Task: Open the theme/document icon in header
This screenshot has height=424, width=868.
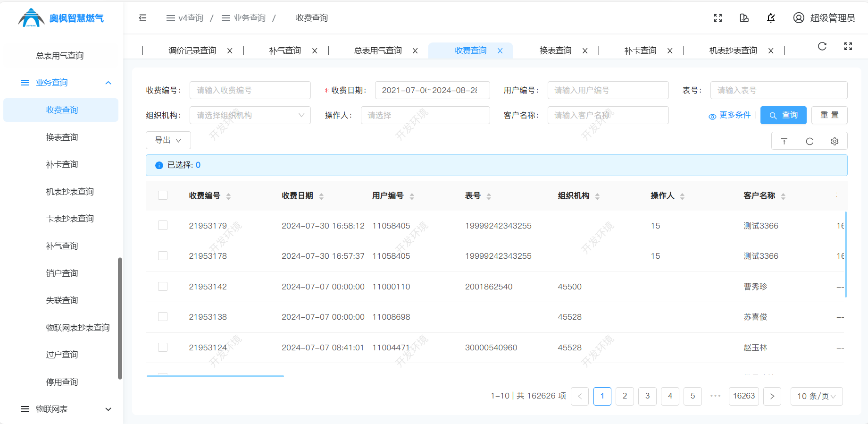Action: click(744, 18)
